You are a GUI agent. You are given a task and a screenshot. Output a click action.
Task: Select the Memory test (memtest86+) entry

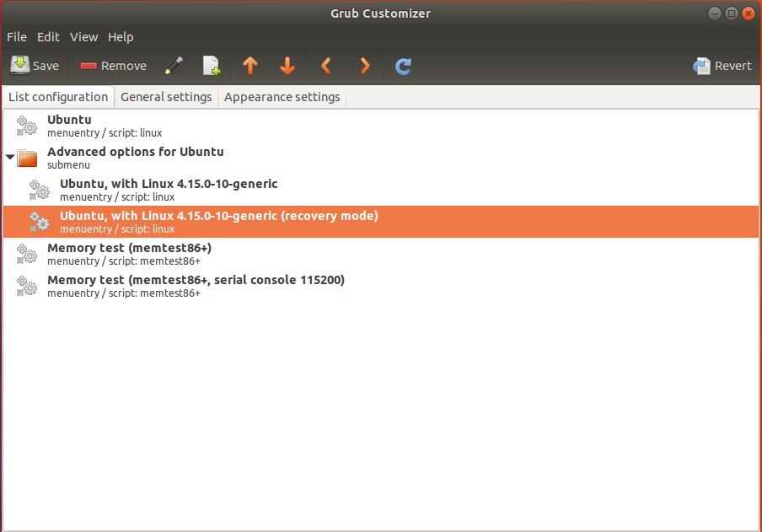[x=129, y=254]
